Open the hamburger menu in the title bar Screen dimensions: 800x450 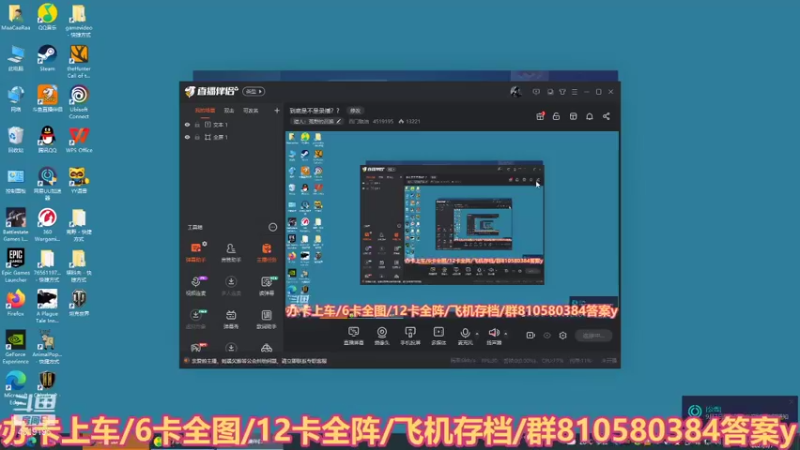click(x=574, y=92)
